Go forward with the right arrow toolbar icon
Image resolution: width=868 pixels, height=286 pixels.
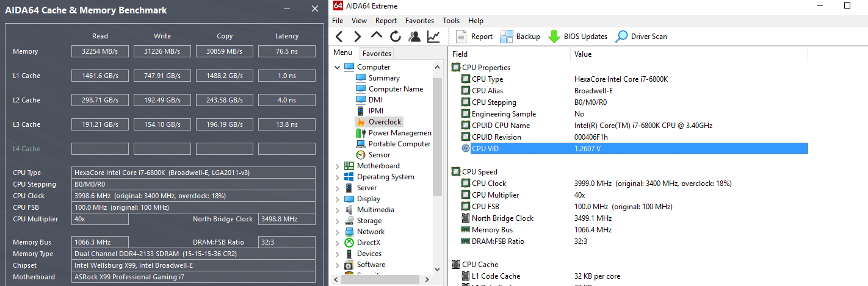[358, 37]
